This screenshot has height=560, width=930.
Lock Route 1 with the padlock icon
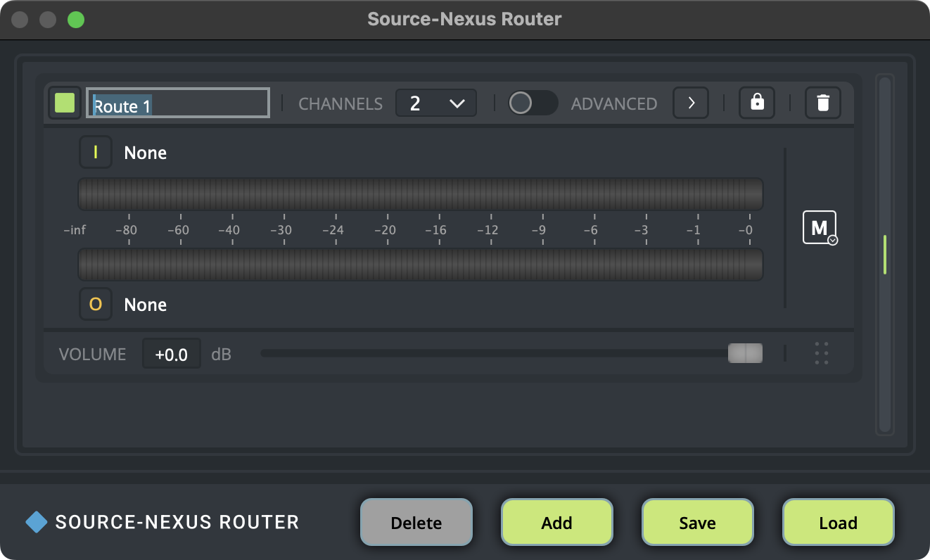pos(757,103)
